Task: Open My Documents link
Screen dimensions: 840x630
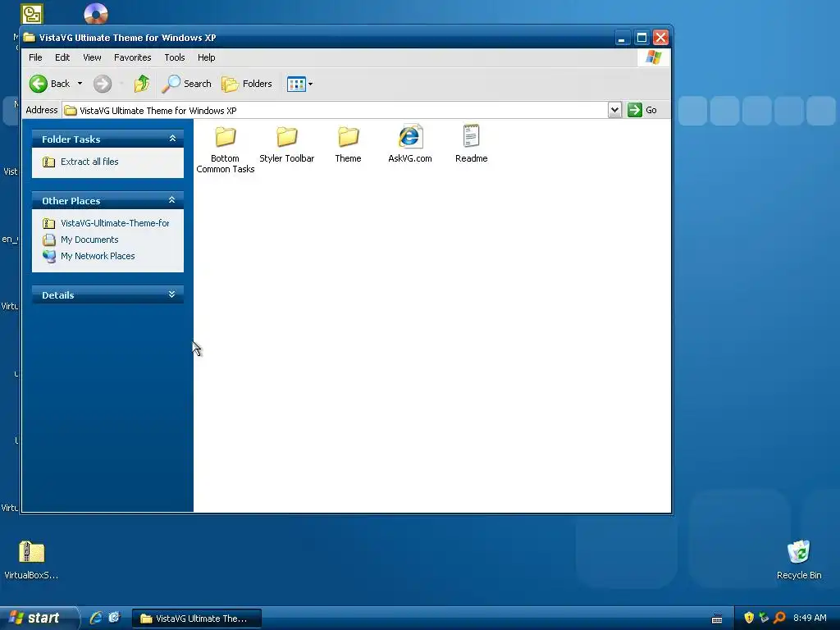Action: point(89,240)
